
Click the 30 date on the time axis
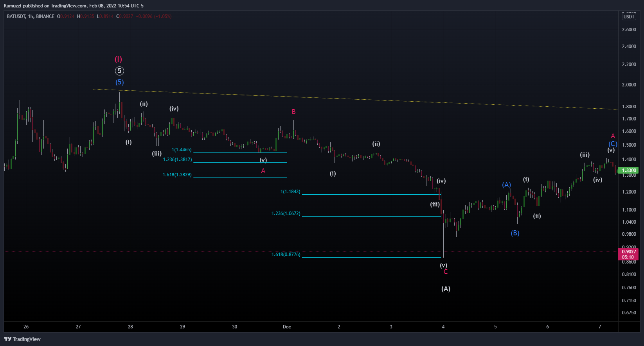click(235, 327)
